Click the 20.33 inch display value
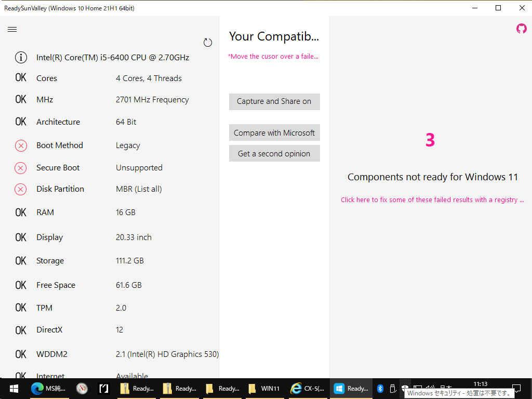This screenshot has height=399, width=532. click(x=134, y=237)
